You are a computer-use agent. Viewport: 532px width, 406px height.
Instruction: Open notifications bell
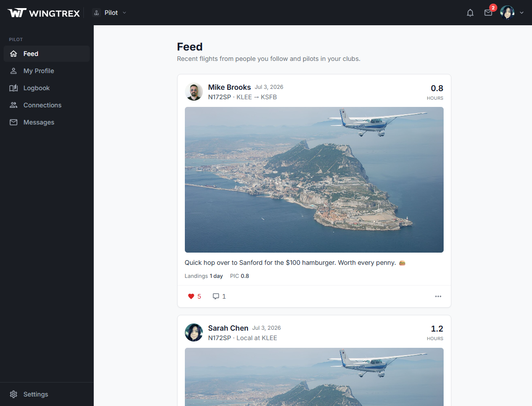point(470,13)
